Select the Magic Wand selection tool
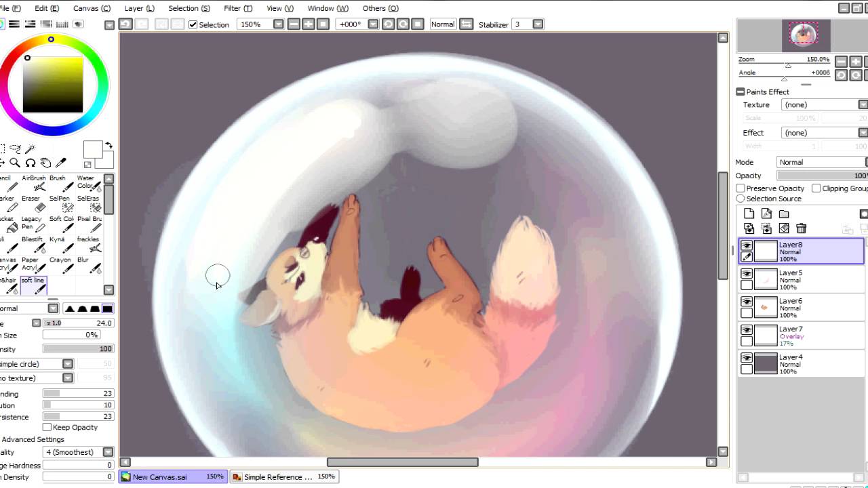Viewport: 868px width, 488px height. (x=31, y=148)
